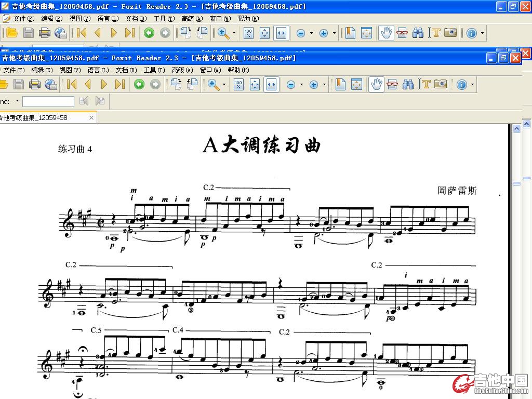Open zoom out dropdown arrow, front window
Image resolution: width=532 pixels, height=399 pixels.
pyautogui.click(x=301, y=85)
